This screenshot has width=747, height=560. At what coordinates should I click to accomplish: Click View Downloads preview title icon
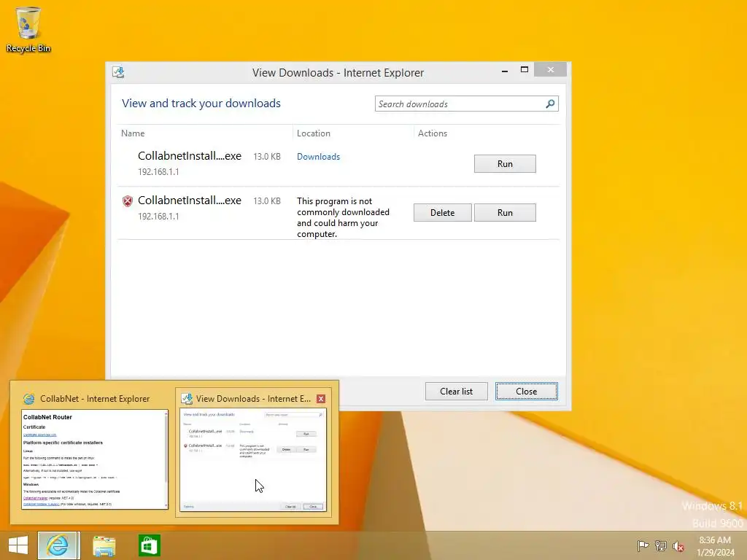pyautogui.click(x=186, y=399)
